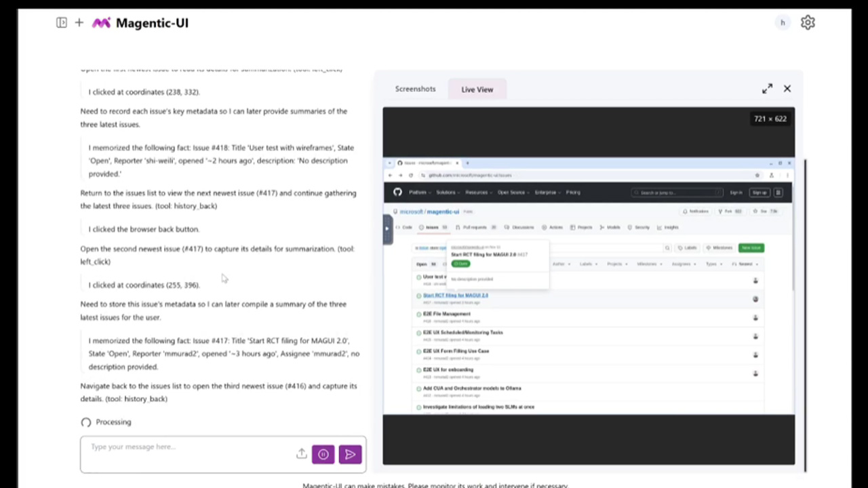868x488 pixels.
Task: Click the GitHub octocat logo in live view
Action: pos(397,192)
